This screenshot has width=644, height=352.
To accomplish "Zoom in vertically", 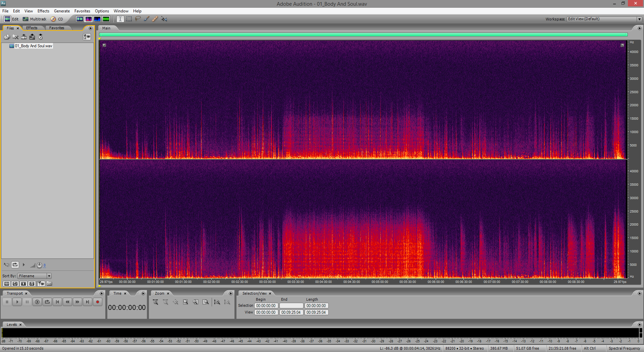I will click(x=217, y=302).
